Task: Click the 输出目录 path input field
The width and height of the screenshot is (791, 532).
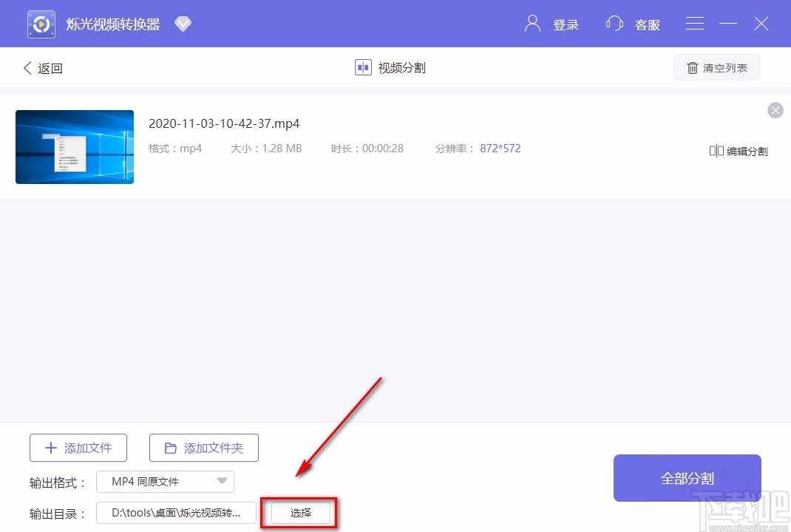Action: (x=175, y=513)
